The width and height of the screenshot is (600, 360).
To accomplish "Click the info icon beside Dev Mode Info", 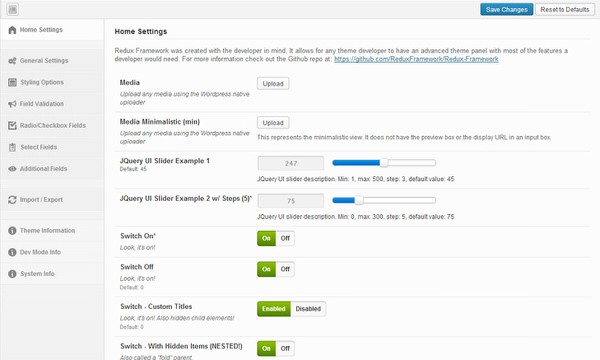I will [12, 252].
